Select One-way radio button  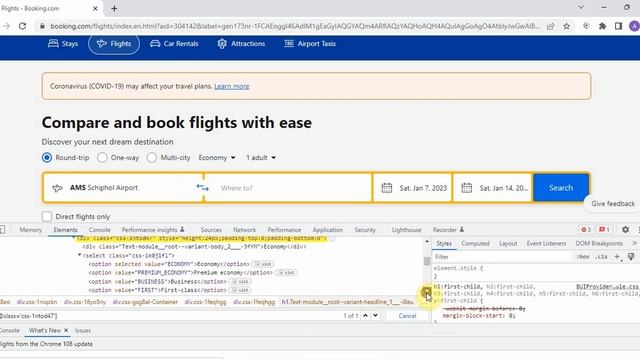tap(102, 157)
